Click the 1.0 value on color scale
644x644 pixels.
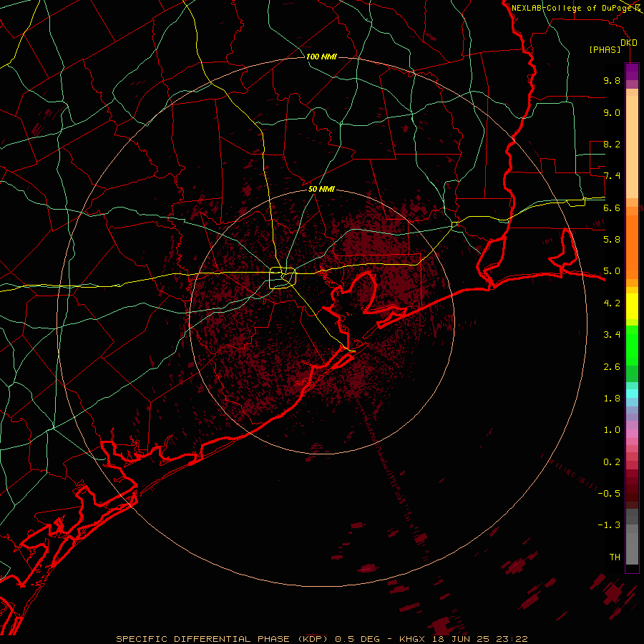[612, 429]
